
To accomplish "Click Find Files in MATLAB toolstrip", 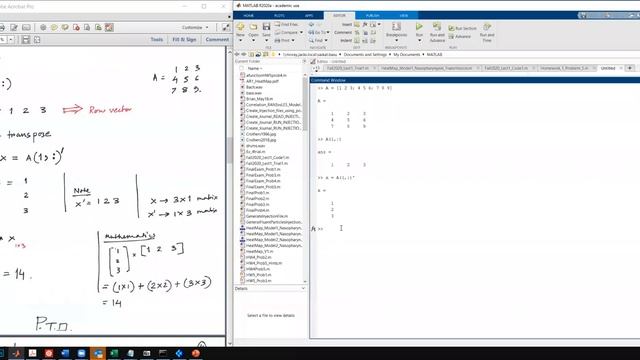I will (286, 24).
